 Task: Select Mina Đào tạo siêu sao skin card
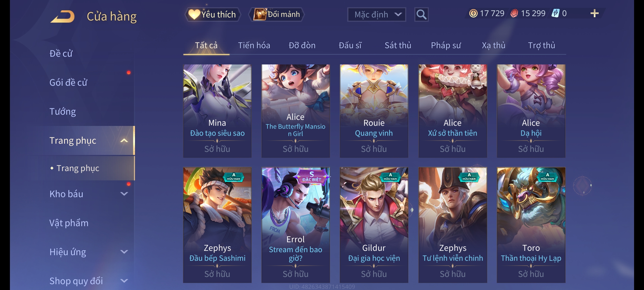coord(217,111)
